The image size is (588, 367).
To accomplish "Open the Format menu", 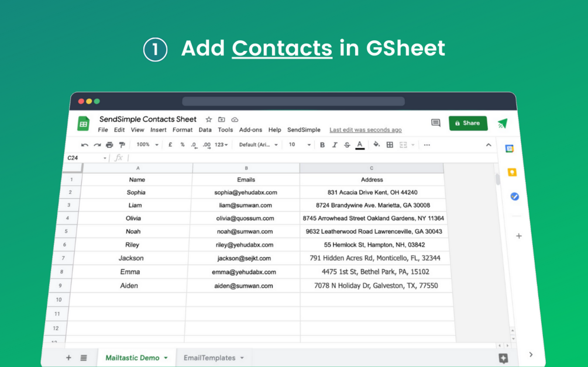I will coord(182,130).
